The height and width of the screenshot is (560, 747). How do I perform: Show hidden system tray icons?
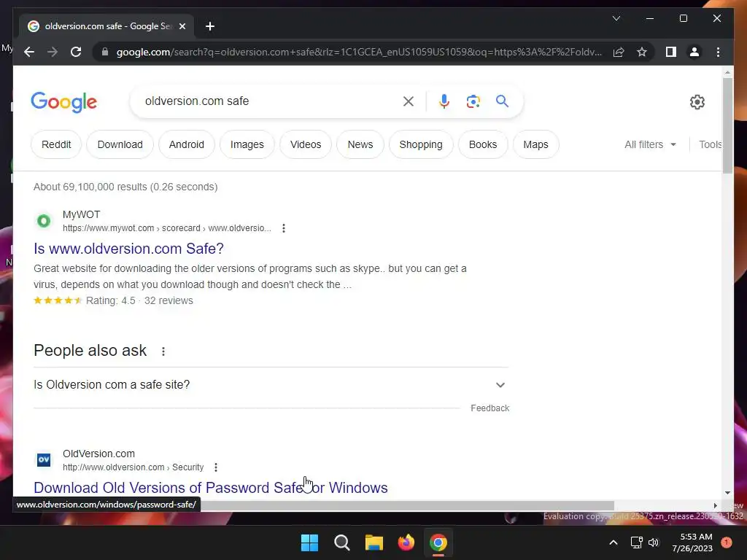click(x=613, y=542)
